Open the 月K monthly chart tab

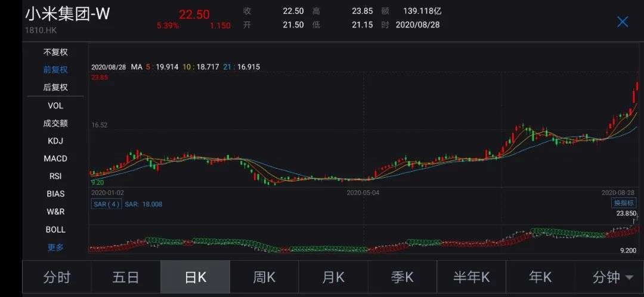[333, 277]
